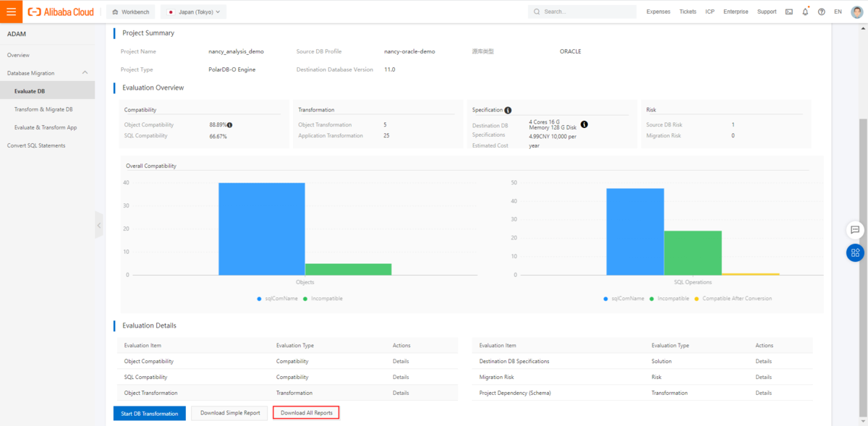This screenshot has width=868, height=426.
Task: Open the Cloud Shell icon in header
Action: coord(788,12)
